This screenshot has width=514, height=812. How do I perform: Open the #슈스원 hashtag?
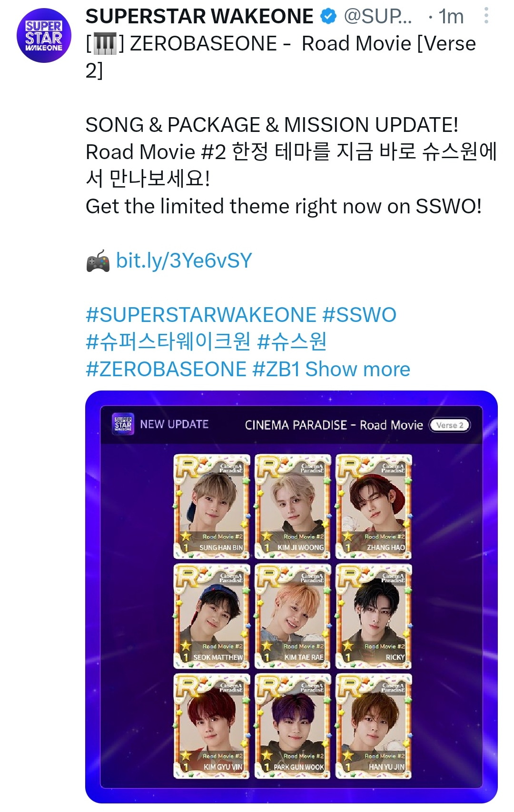(292, 341)
